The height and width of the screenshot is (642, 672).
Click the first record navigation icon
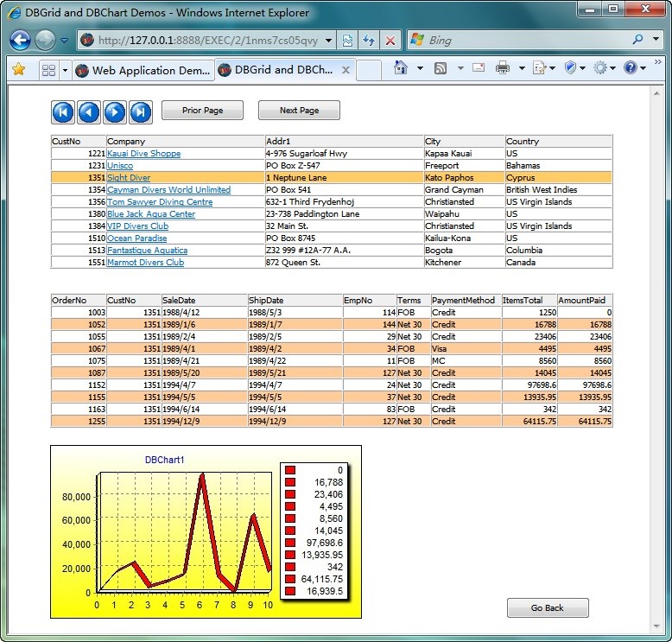tap(63, 111)
